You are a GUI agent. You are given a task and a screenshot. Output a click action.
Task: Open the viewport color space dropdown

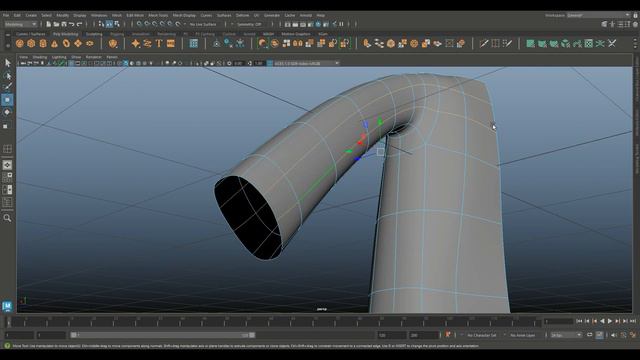[306, 63]
